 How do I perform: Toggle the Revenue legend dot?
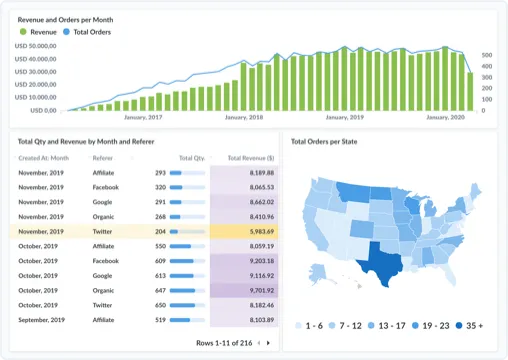(x=23, y=32)
